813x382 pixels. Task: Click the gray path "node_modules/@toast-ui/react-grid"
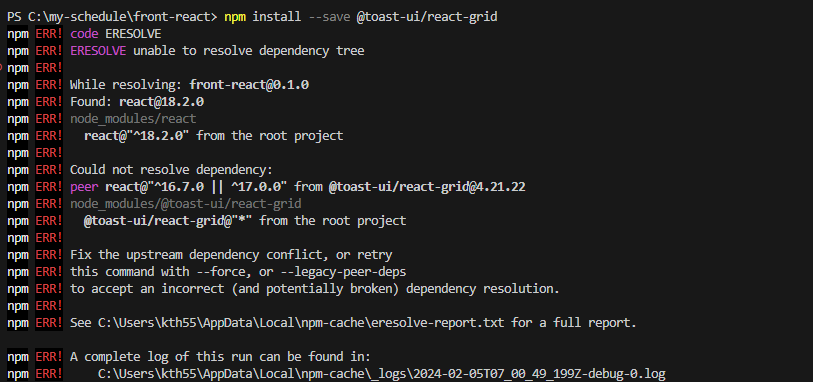[186, 204]
